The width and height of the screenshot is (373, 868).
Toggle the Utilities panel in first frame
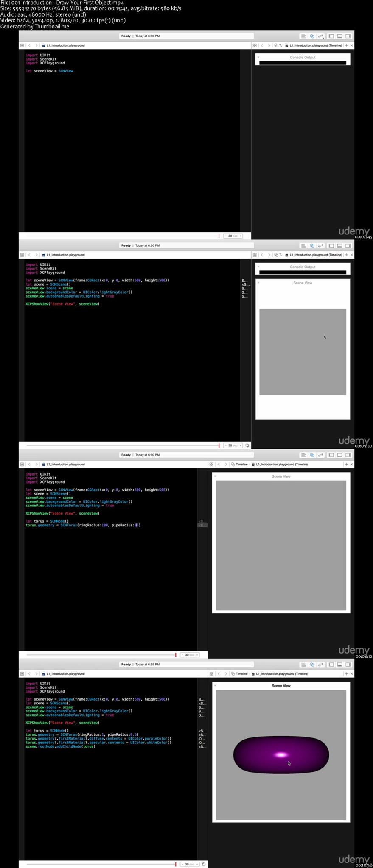pyautogui.click(x=348, y=36)
